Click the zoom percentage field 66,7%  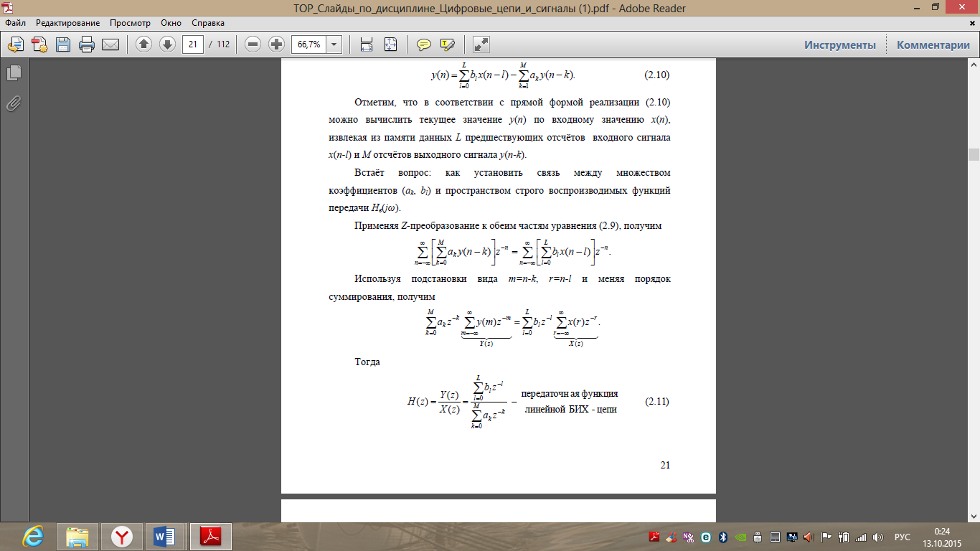point(308,44)
